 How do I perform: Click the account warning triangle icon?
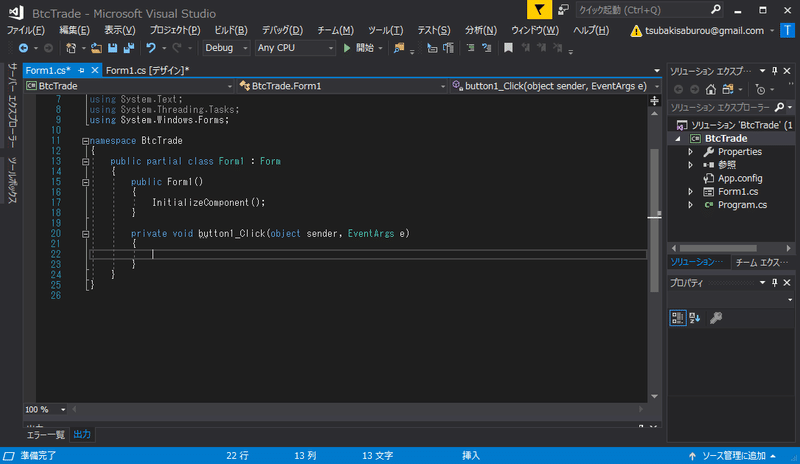636,31
